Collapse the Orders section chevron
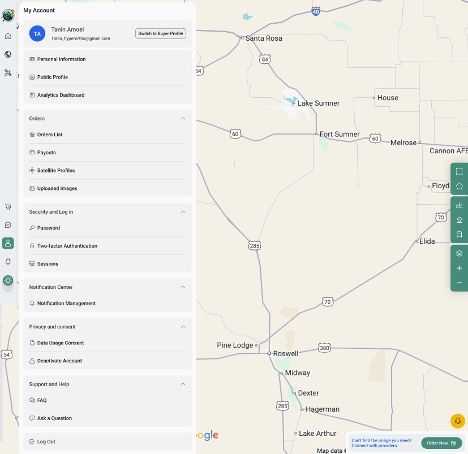 click(183, 118)
